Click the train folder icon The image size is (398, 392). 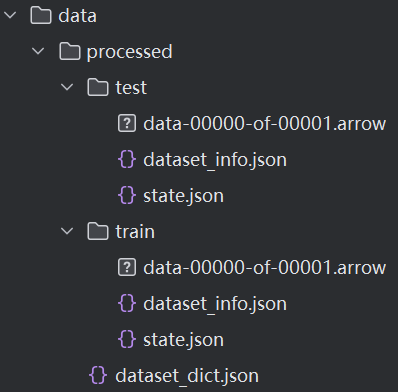[x=98, y=231]
